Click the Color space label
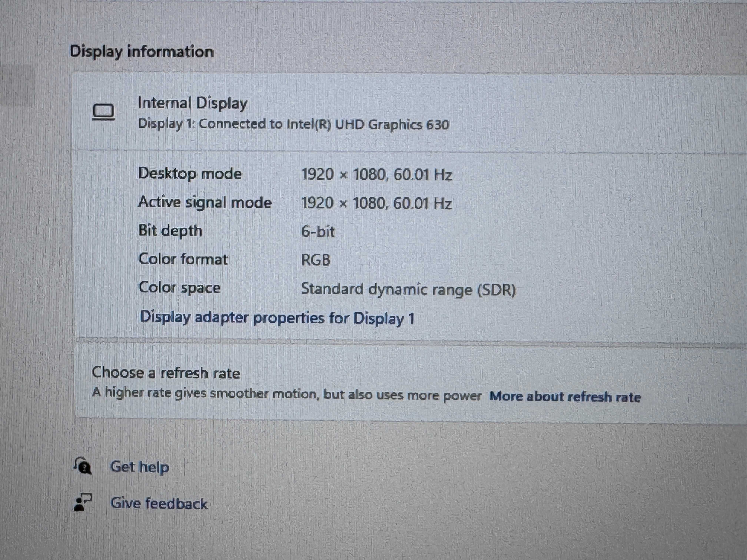 (x=179, y=288)
